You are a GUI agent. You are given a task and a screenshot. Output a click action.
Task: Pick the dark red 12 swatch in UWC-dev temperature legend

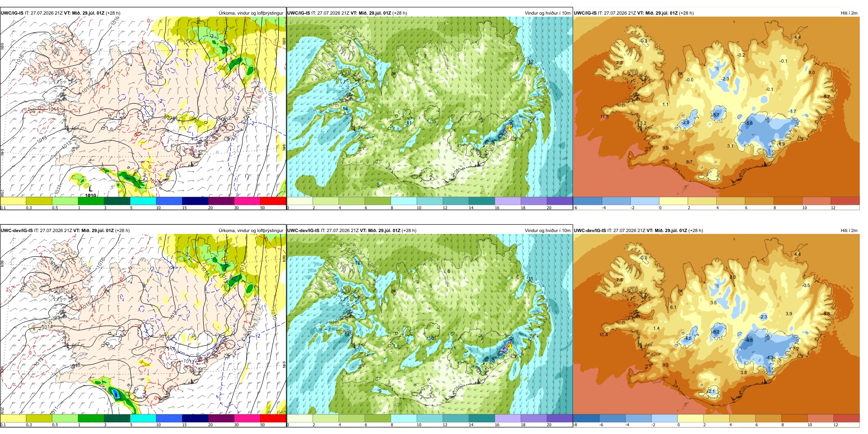pos(847,418)
